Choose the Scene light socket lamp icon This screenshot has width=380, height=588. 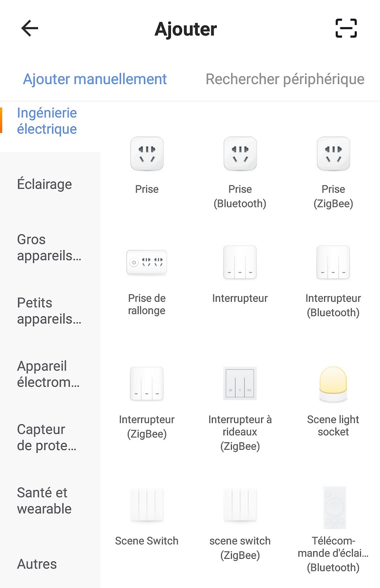(x=333, y=383)
